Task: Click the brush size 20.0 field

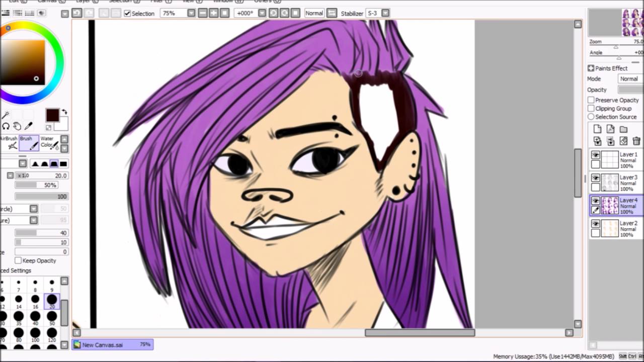Action: point(41,175)
